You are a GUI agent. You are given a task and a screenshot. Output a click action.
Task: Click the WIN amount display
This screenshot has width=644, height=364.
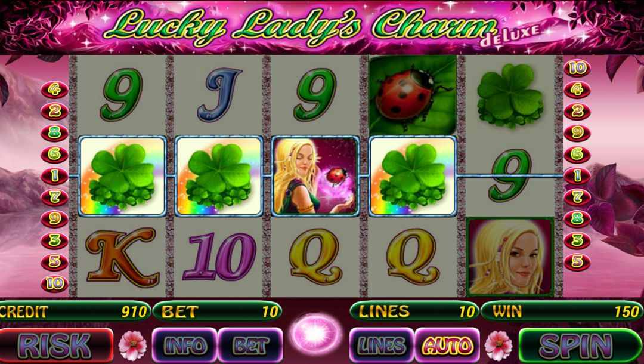(x=562, y=311)
